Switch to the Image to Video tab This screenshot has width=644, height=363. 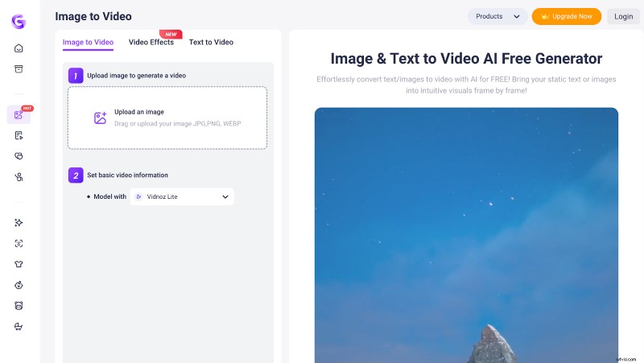pos(88,42)
